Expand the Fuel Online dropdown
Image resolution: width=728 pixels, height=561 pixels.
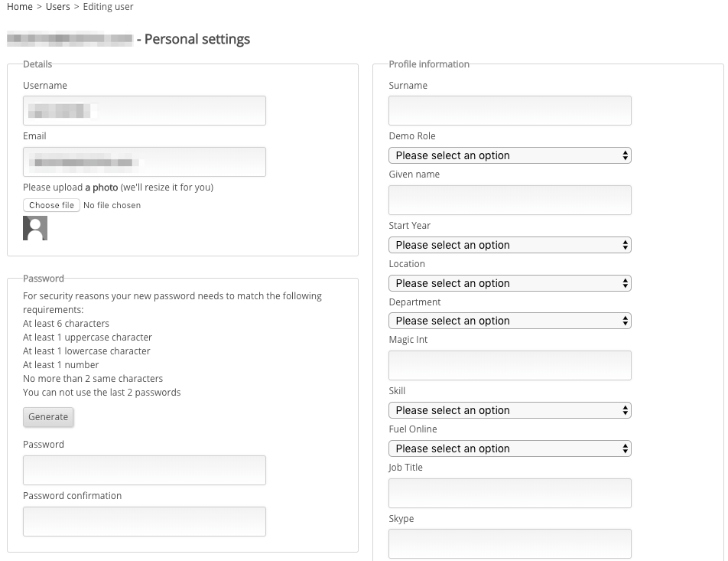click(x=509, y=448)
